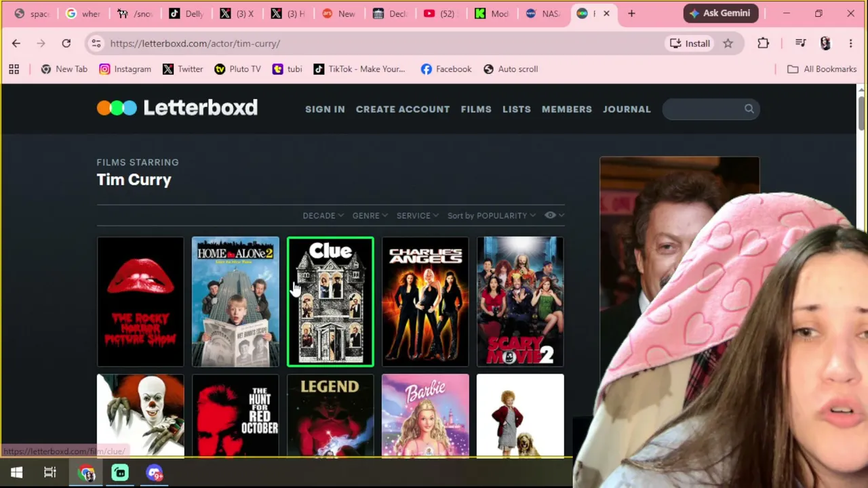The width and height of the screenshot is (868, 488).
Task: Open the Legend film poster
Action: click(x=330, y=415)
